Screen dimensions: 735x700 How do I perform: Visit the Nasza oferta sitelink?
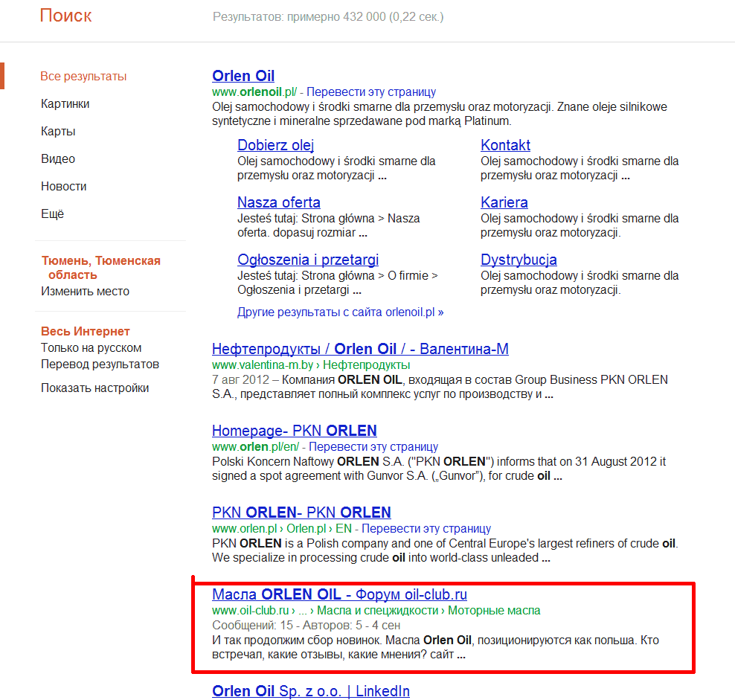[279, 202]
